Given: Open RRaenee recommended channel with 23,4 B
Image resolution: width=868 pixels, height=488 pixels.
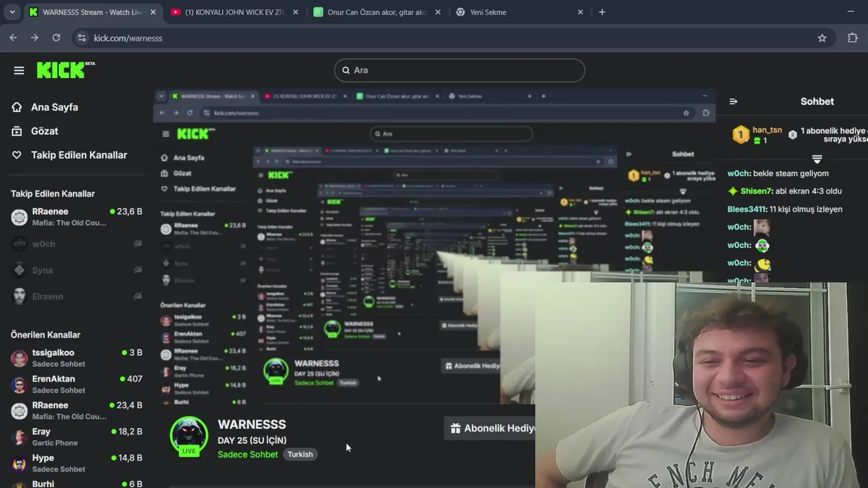Looking at the screenshot, I should [x=77, y=411].
